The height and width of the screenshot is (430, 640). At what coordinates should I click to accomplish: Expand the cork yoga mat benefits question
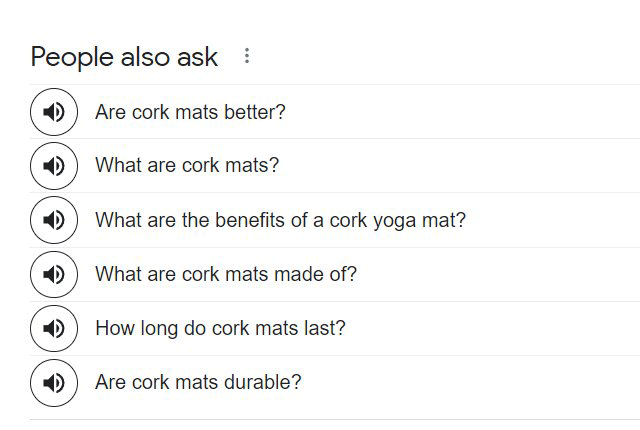pos(280,220)
